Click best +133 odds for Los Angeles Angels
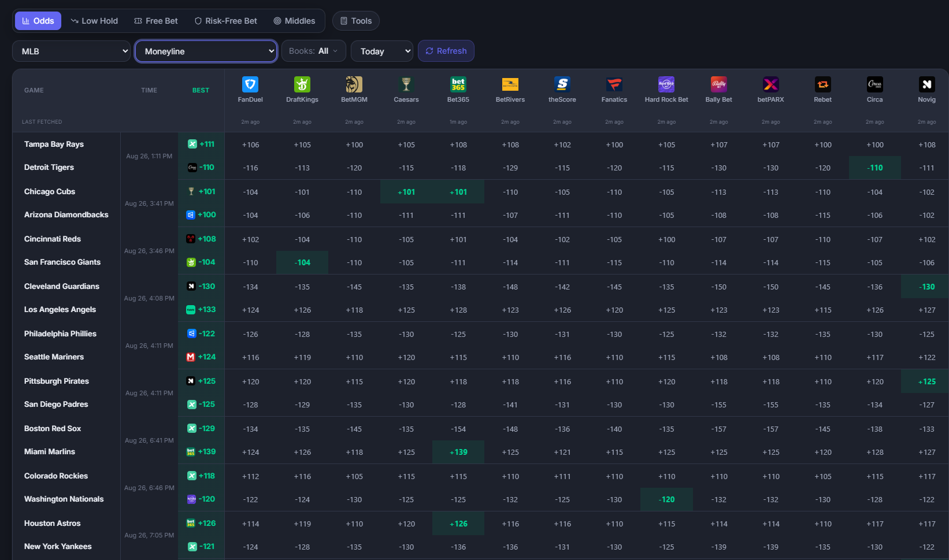This screenshot has width=949, height=560. pos(206,309)
